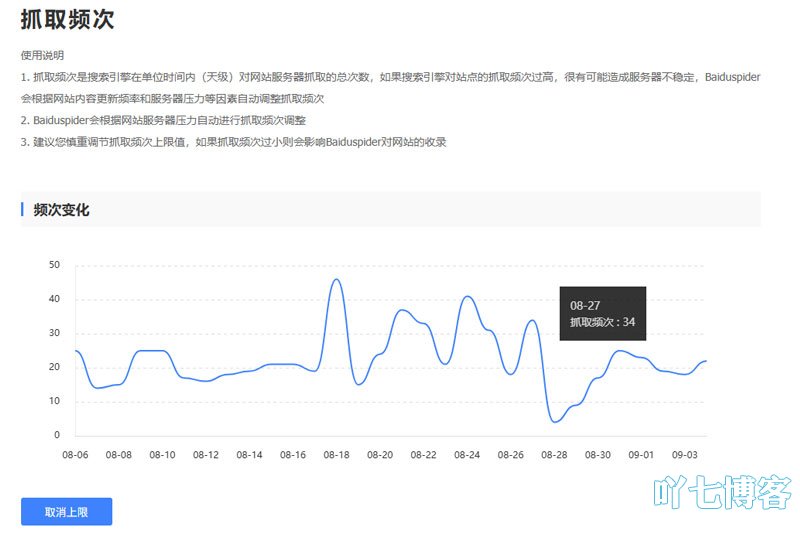Click the 08-26 x-axis date label
Image resolution: width=800 pixels, height=533 pixels.
click(x=511, y=454)
